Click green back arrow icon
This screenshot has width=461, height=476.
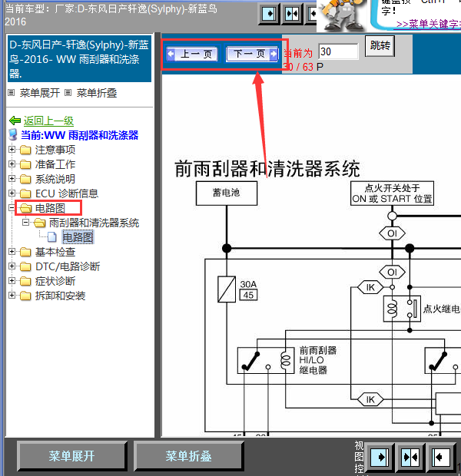[15, 121]
